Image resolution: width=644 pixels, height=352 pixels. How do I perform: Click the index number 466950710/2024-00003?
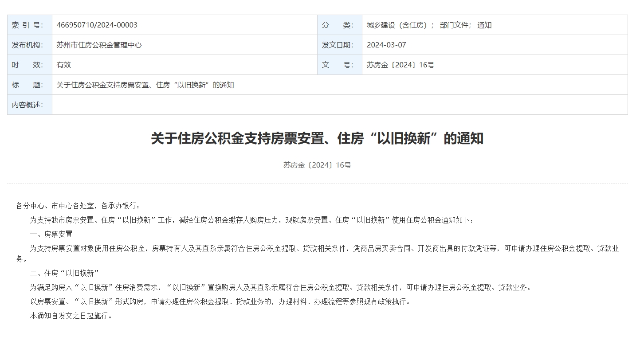(97, 25)
